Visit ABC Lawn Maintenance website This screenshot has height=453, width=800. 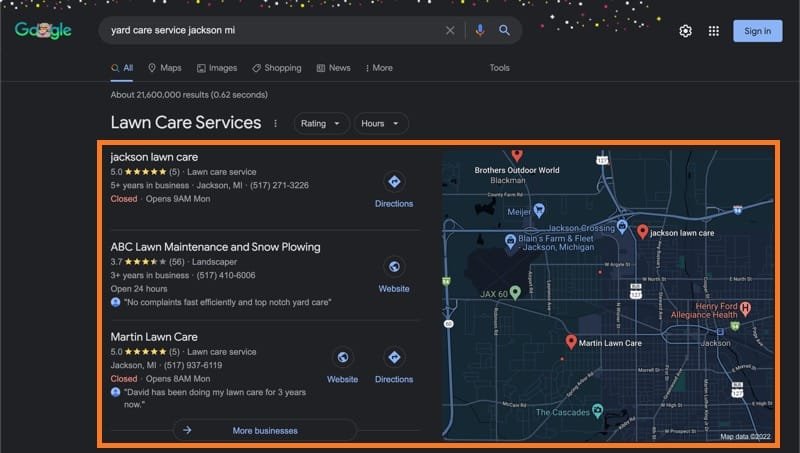[394, 275]
